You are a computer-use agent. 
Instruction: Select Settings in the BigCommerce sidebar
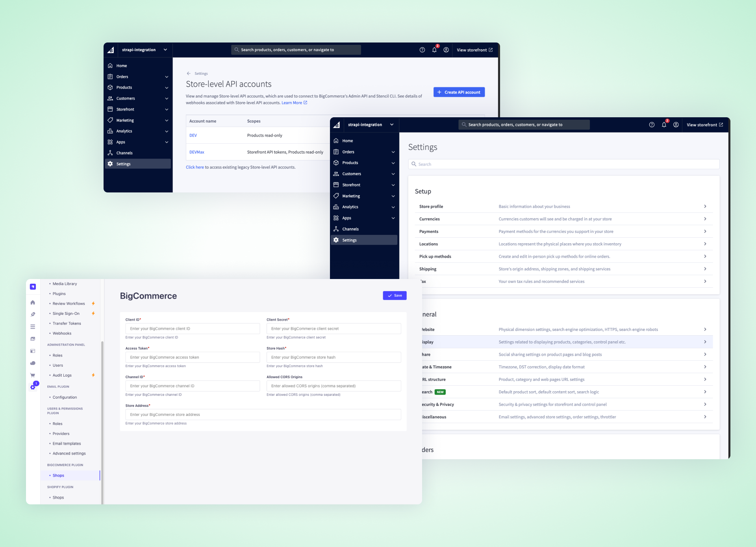tap(349, 240)
